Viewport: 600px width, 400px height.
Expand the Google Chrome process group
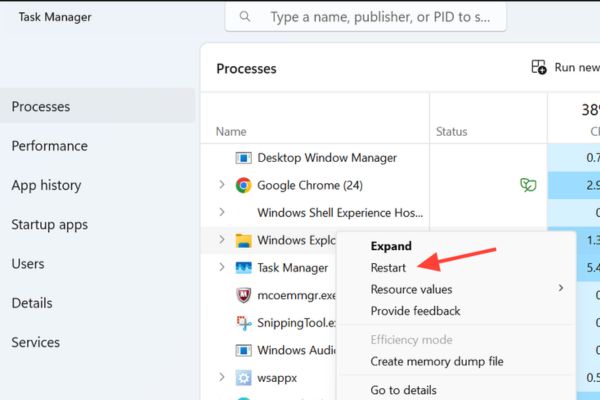pos(221,185)
